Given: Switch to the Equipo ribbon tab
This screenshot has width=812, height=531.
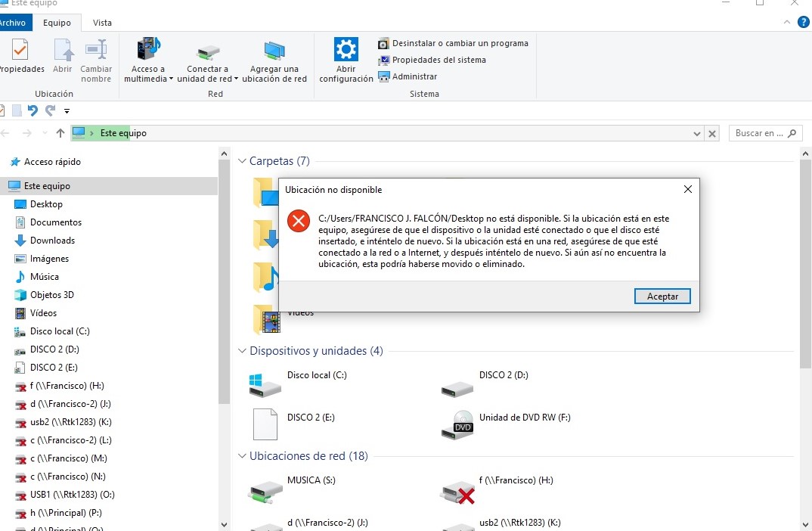Looking at the screenshot, I should 57,23.
